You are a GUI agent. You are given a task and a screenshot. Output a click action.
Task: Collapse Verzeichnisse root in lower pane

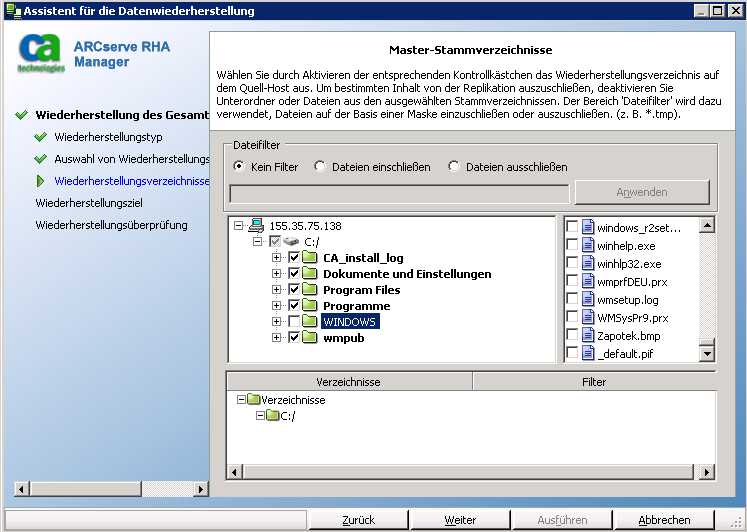[241, 399]
